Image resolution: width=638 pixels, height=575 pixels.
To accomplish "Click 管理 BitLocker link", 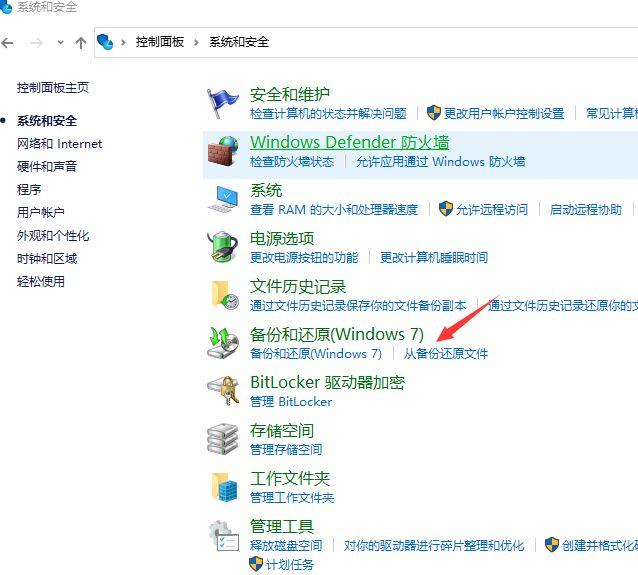I will coord(291,402).
